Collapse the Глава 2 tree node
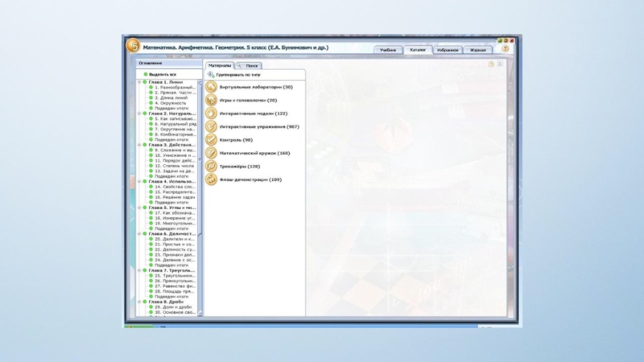This screenshot has width=644, height=362. [139, 113]
